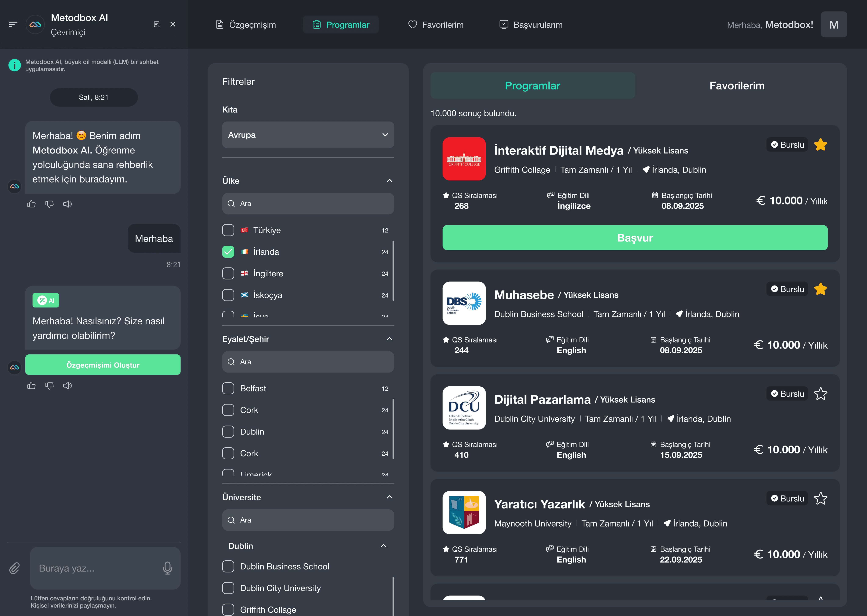Switch to the Favorilerim results tab

tap(737, 86)
